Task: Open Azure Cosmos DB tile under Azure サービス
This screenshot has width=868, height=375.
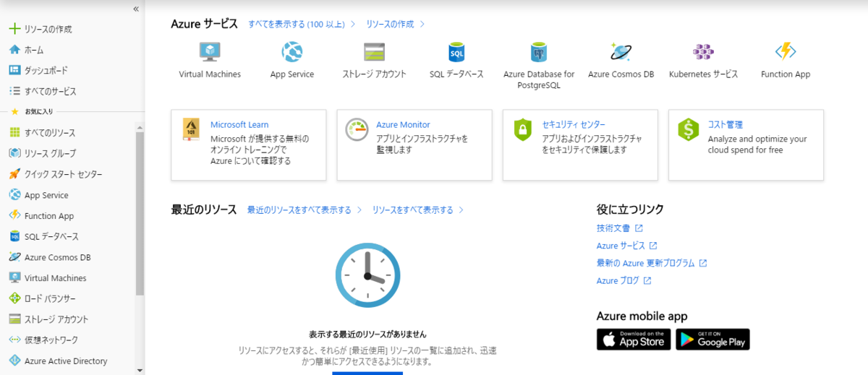Action: [621, 60]
